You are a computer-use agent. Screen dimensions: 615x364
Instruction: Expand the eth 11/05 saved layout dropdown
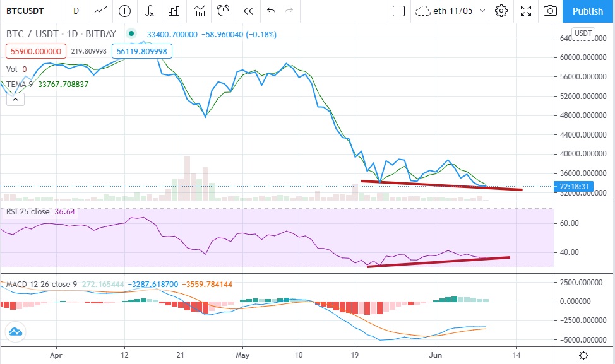click(451, 11)
